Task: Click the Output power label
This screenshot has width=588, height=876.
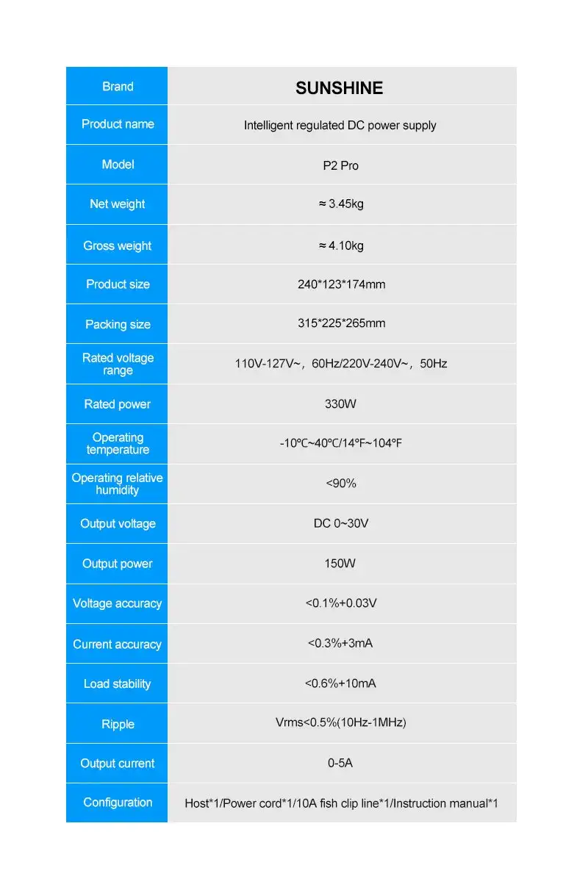Action: pyautogui.click(x=118, y=564)
